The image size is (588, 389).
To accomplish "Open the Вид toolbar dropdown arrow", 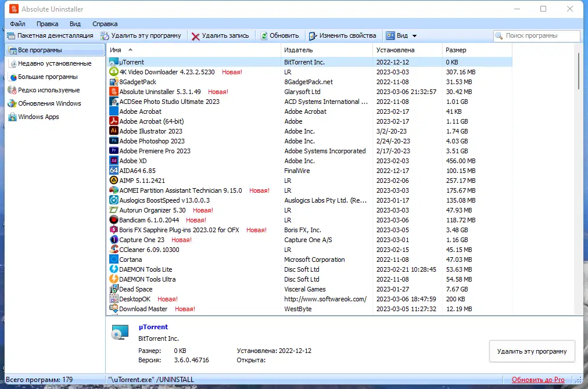I will pos(414,36).
